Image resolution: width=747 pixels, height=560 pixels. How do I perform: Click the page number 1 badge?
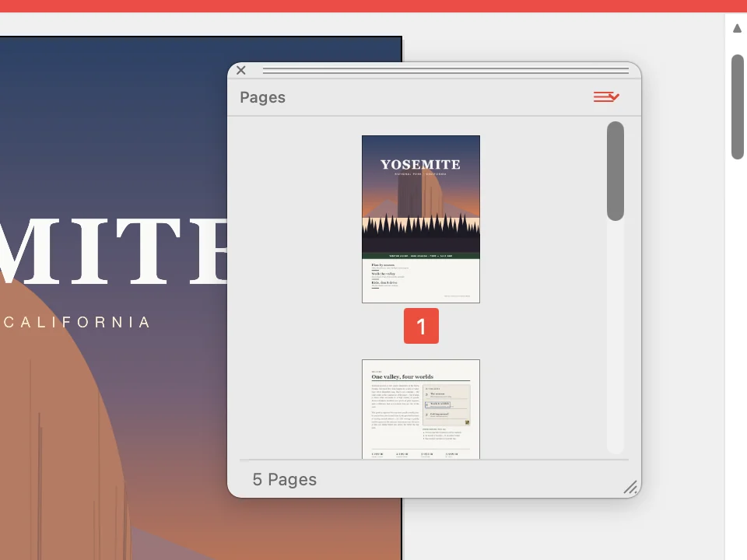click(421, 326)
